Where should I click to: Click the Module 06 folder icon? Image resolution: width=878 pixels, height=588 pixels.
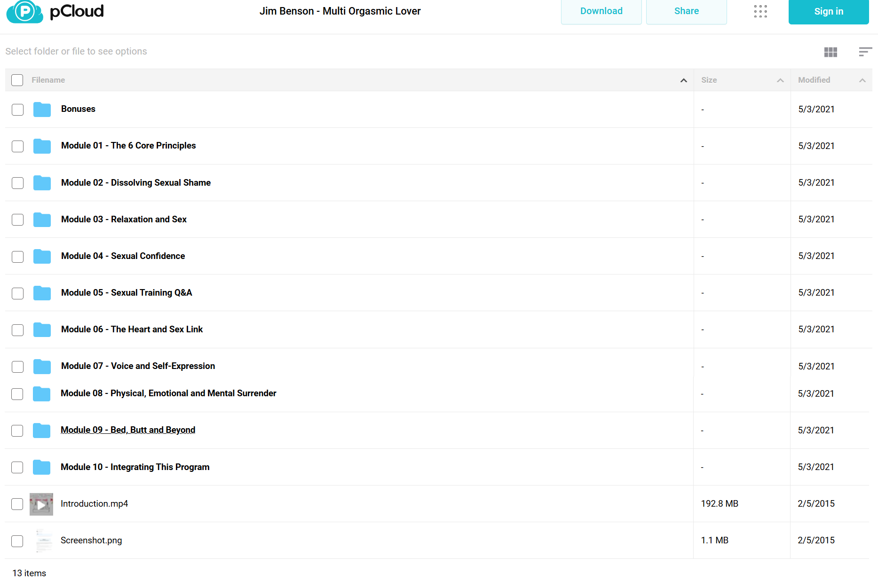coord(42,329)
